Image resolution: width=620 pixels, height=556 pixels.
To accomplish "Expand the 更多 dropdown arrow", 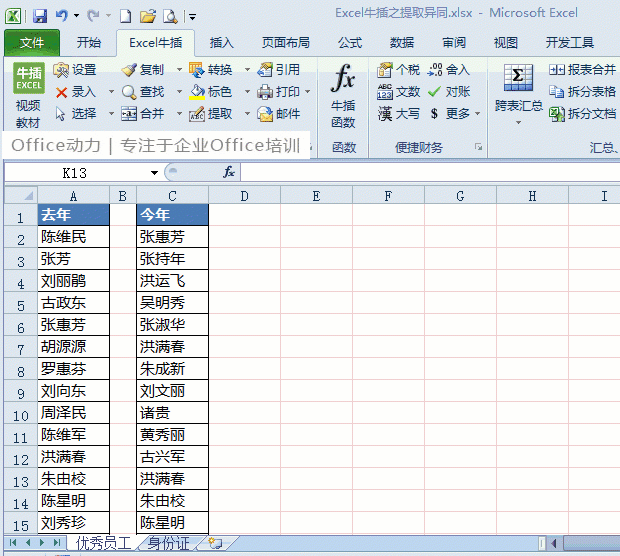I will [x=478, y=114].
